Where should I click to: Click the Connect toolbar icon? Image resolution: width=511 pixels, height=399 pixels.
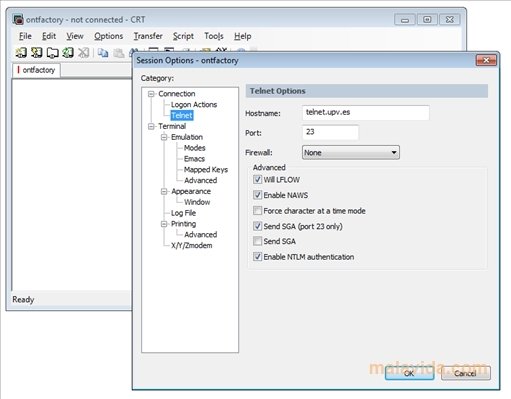[21, 52]
